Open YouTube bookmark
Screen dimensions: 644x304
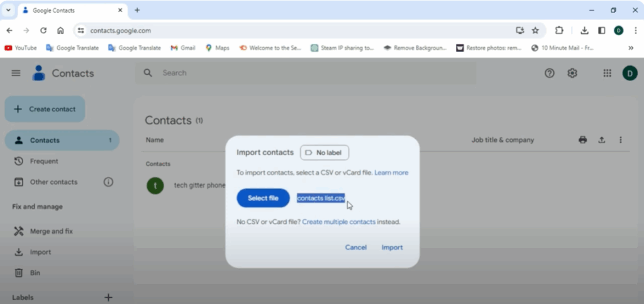point(21,48)
